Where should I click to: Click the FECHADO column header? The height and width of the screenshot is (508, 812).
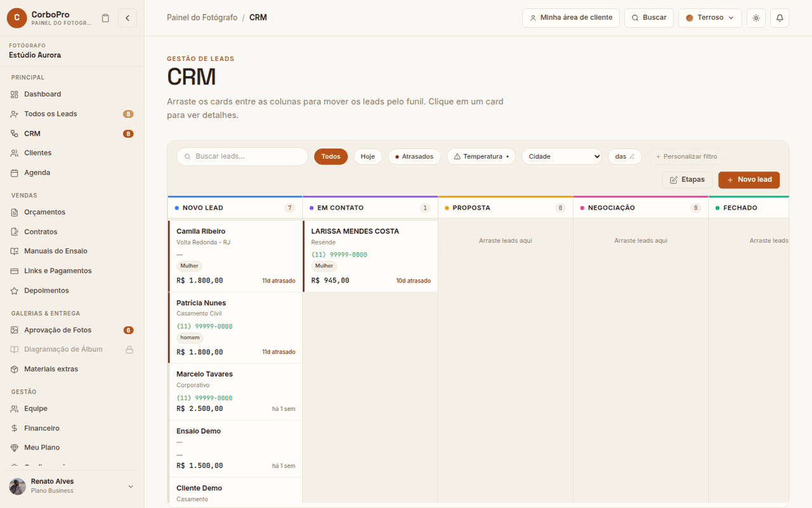749,208
